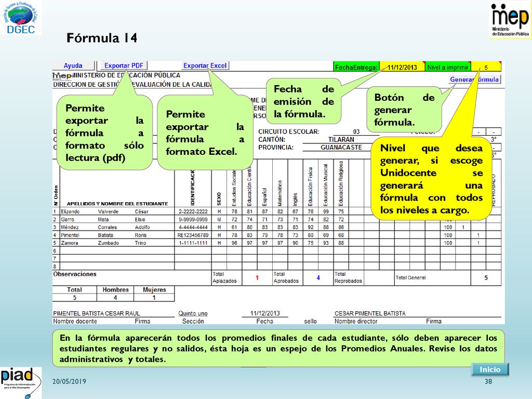532x399 pixels.
Task: Select the Nivel a imprimir value 5
Action: pyautogui.click(x=486, y=67)
